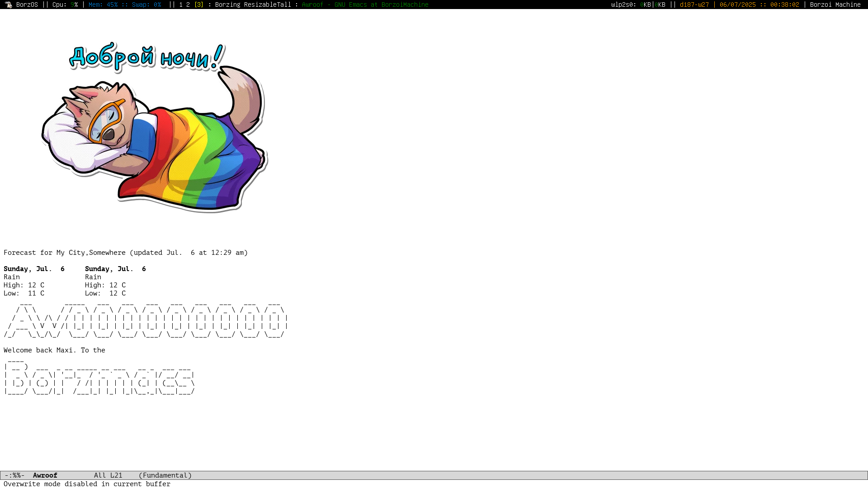The width and height of the screenshot is (868, 488).
Task: Click the (Fundamental) major mode label
Action: pos(165,475)
